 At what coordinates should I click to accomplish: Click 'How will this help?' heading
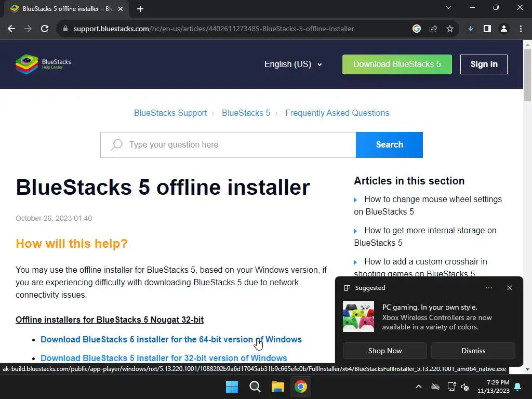point(72,244)
